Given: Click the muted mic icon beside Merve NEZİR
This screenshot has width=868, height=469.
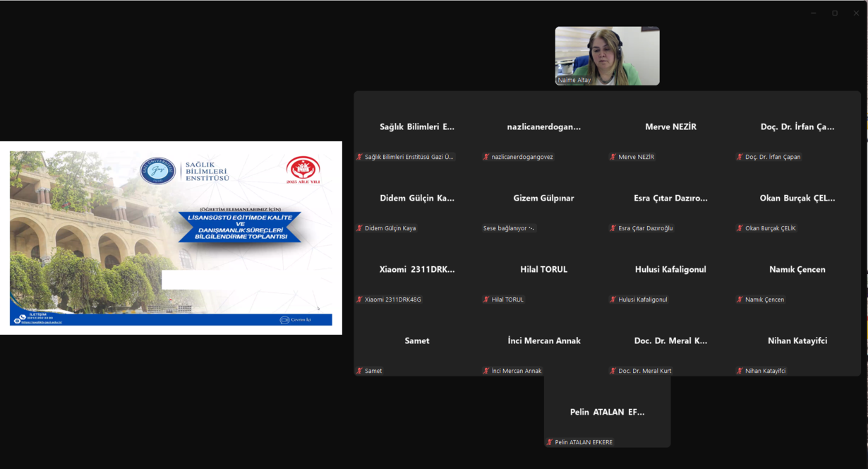Looking at the screenshot, I should point(613,157).
